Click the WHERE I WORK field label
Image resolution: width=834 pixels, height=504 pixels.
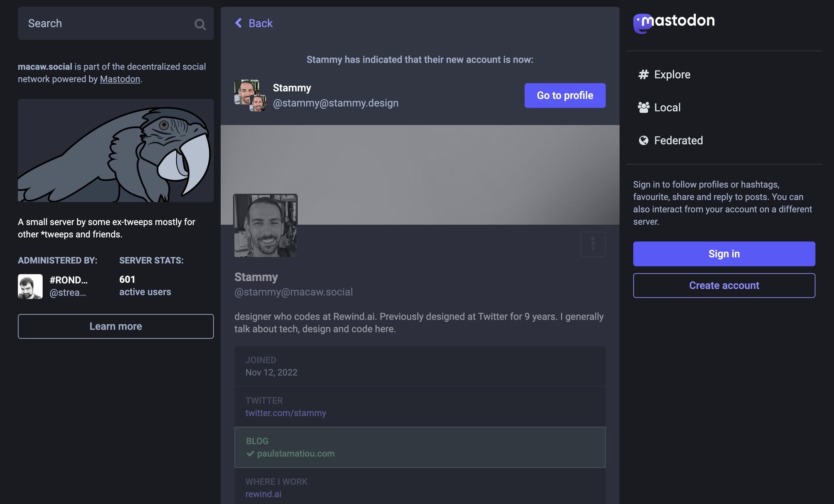276,482
